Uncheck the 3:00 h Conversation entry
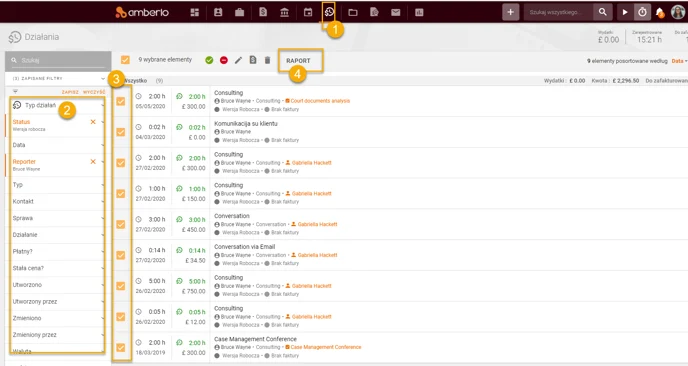 (120, 224)
